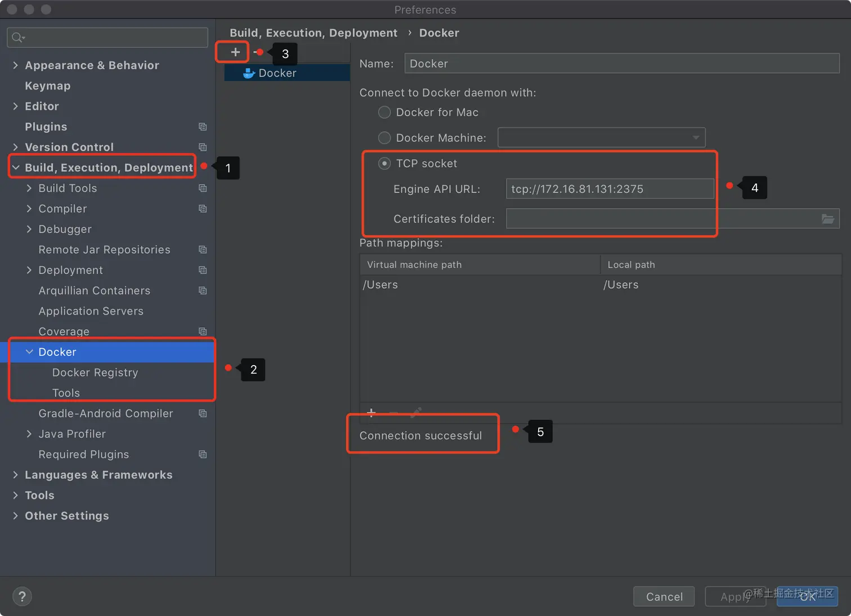Choose the TCP socket radio option
Image resolution: width=851 pixels, height=616 pixels.
point(384,164)
